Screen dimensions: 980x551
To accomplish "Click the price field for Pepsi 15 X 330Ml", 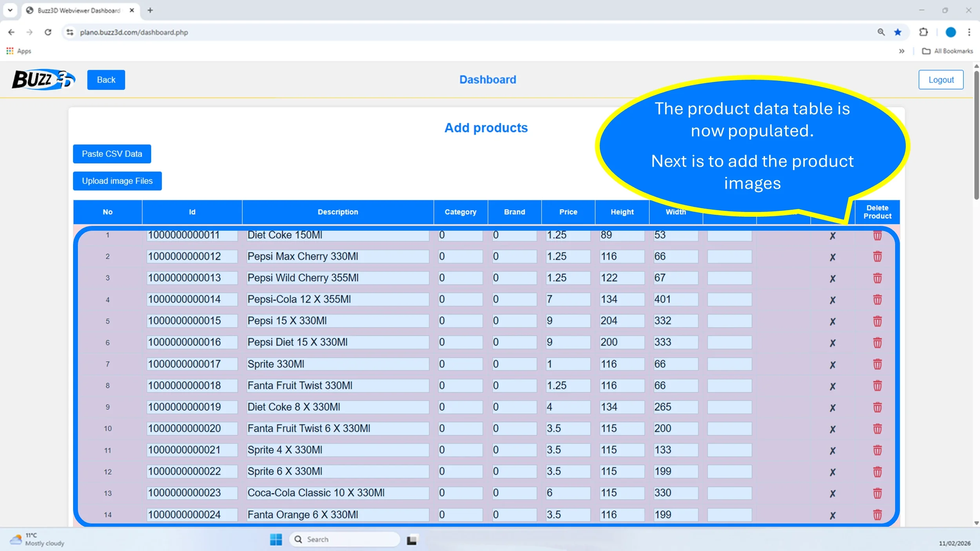I will click(x=568, y=321).
